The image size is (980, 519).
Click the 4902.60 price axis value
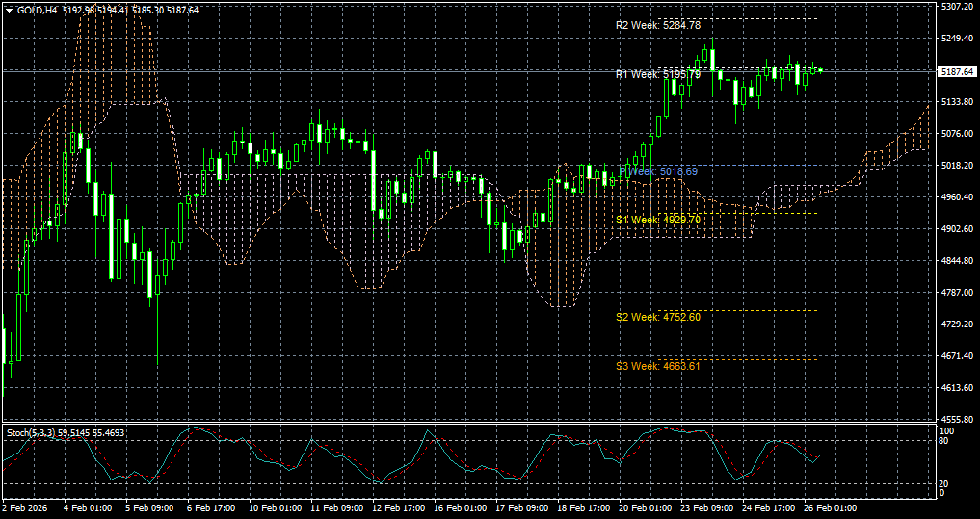coord(957,229)
